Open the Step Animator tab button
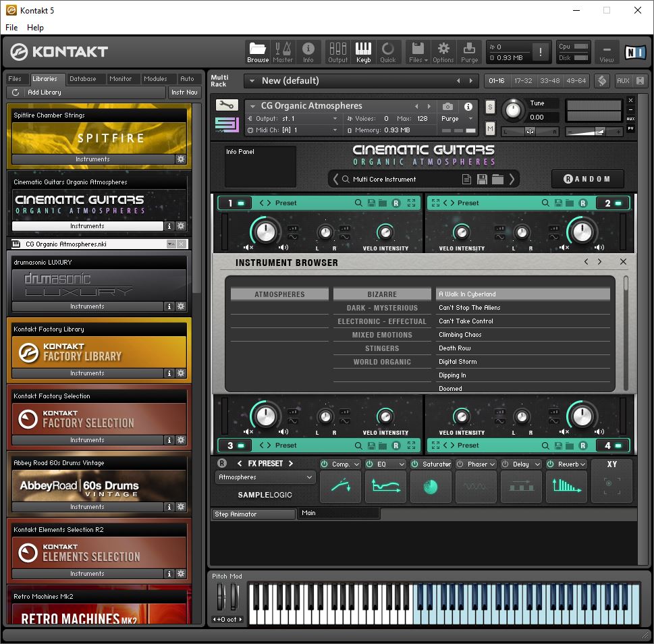This screenshot has width=654, height=644. point(253,514)
